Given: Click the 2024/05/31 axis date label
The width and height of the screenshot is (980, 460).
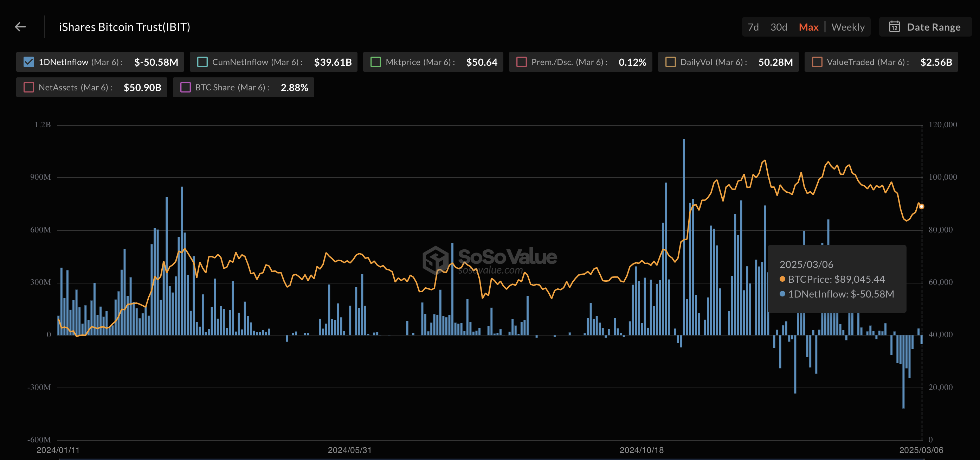Looking at the screenshot, I should click(x=350, y=450).
